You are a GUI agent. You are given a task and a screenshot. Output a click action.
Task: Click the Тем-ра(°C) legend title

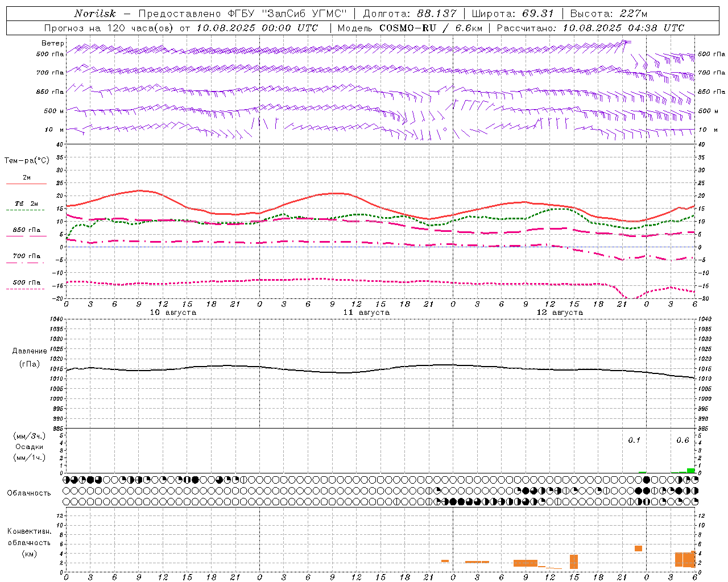coord(27,161)
